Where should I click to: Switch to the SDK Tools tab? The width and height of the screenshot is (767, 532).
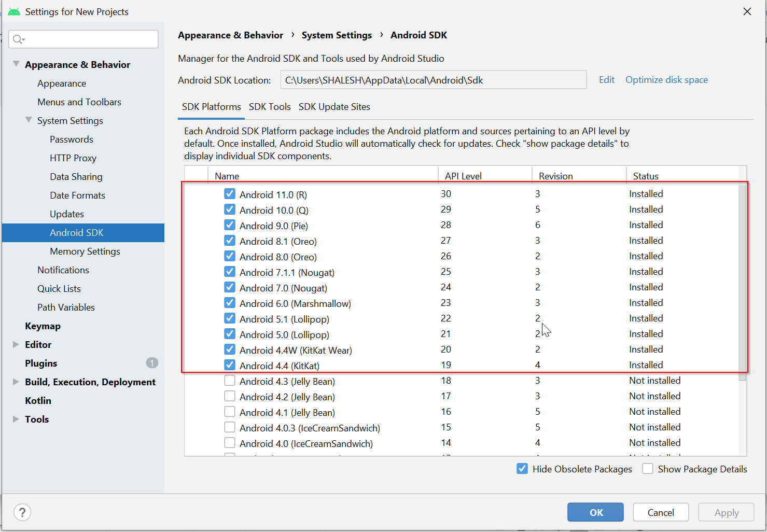pyautogui.click(x=270, y=107)
